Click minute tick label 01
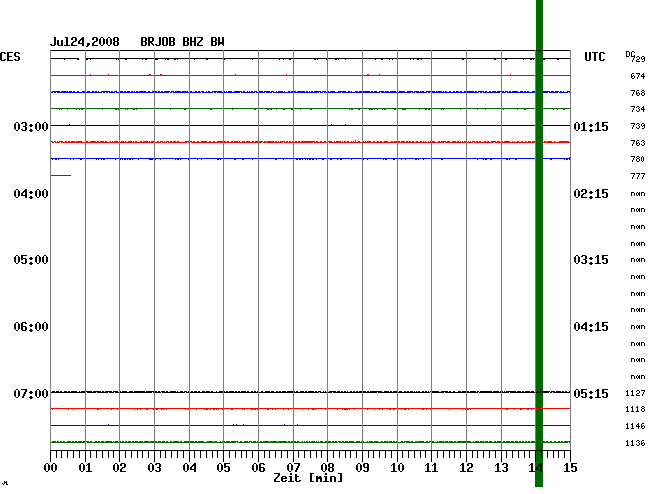The height and width of the screenshot is (494, 650). (85, 468)
